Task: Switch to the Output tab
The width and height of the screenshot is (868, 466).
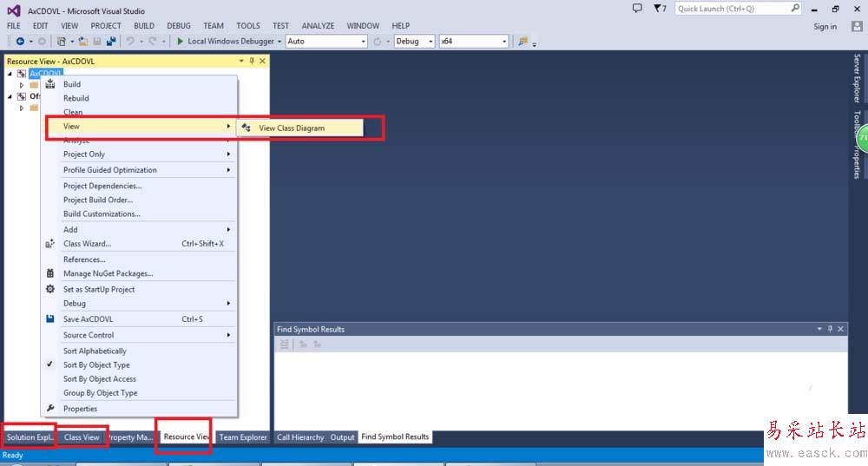Action: point(342,437)
